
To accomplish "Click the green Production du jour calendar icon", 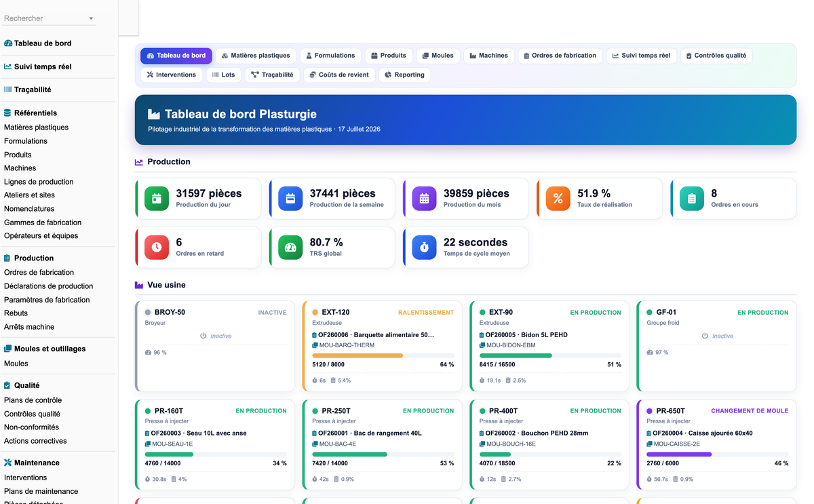I will (x=157, y=199).
